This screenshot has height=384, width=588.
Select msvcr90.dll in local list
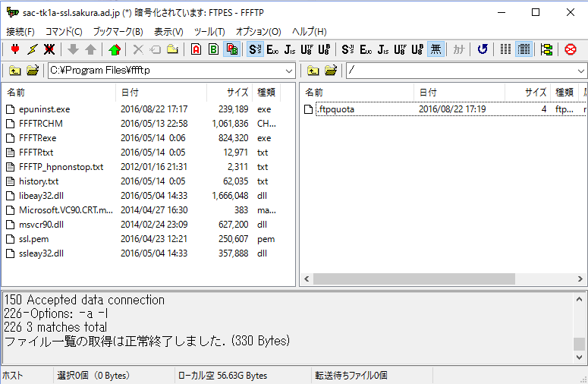point(41,225)
